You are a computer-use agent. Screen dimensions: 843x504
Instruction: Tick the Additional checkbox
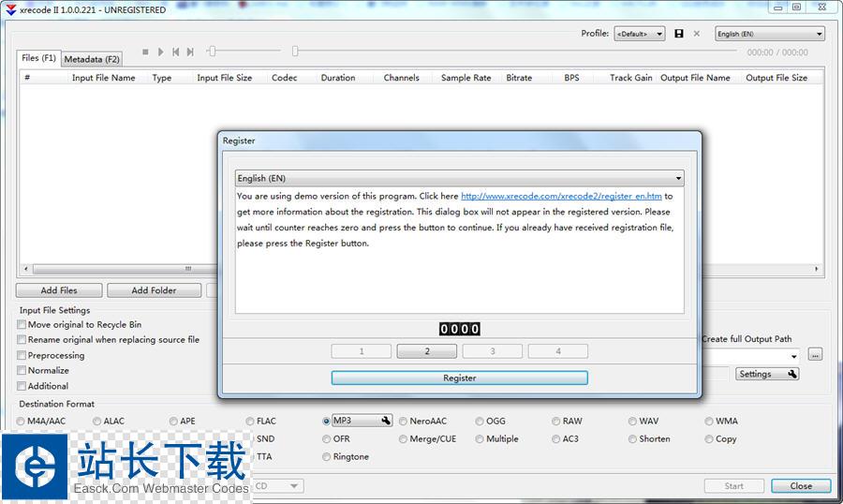coord(22,386)
